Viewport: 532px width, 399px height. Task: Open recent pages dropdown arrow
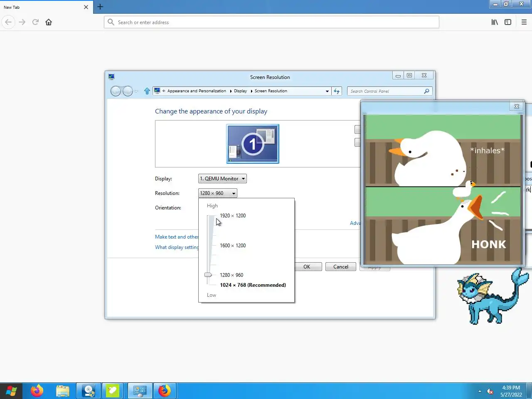[x=136, y=91]
